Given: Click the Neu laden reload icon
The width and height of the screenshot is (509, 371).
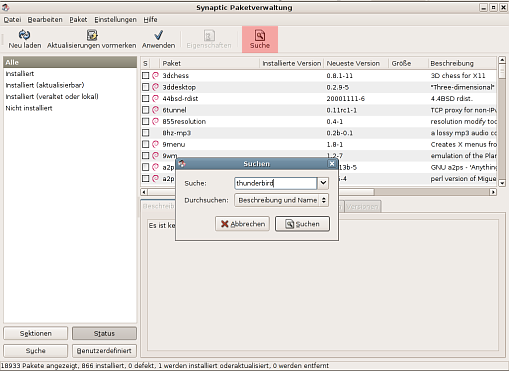Looking at the screenshot, I should 24,35.
